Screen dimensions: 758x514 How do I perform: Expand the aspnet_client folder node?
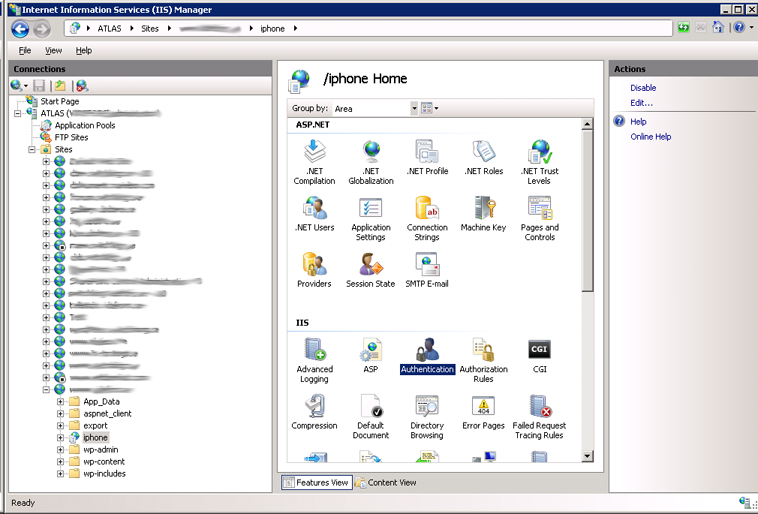[x=60, y=413]
